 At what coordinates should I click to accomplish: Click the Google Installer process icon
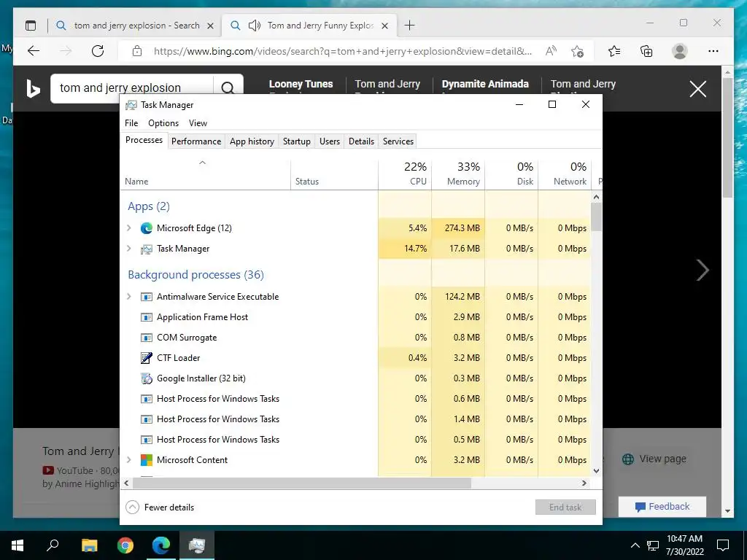pos(146,378)
